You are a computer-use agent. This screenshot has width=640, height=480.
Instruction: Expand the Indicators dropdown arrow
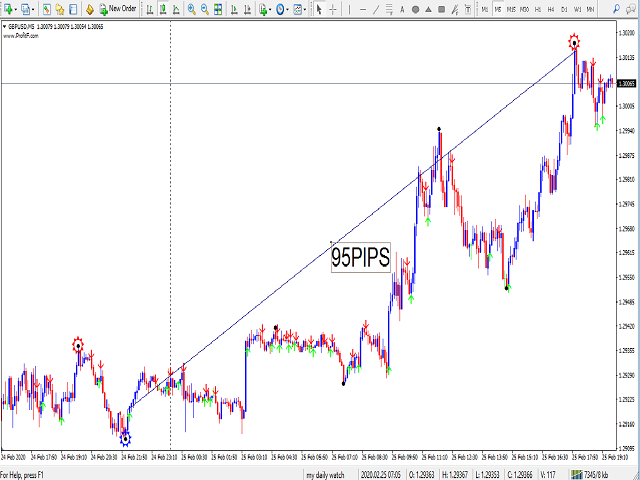point(271,9)
